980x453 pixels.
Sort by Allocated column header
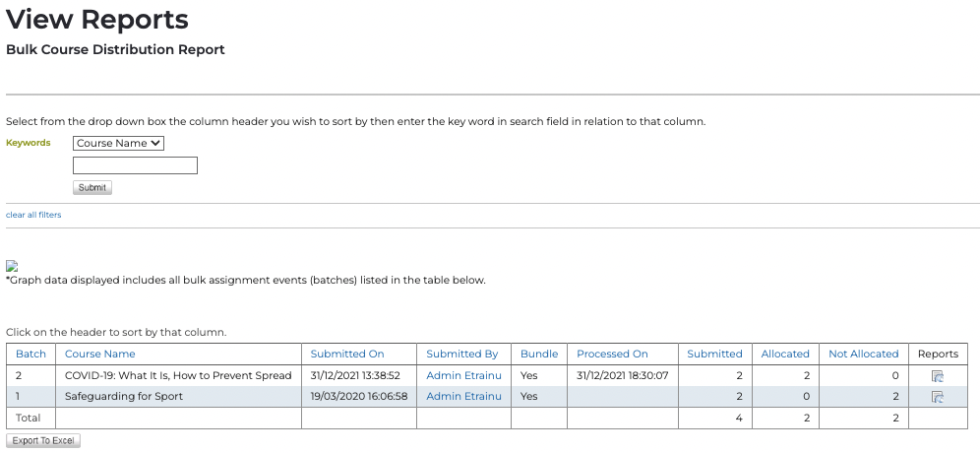click(785, 354)
